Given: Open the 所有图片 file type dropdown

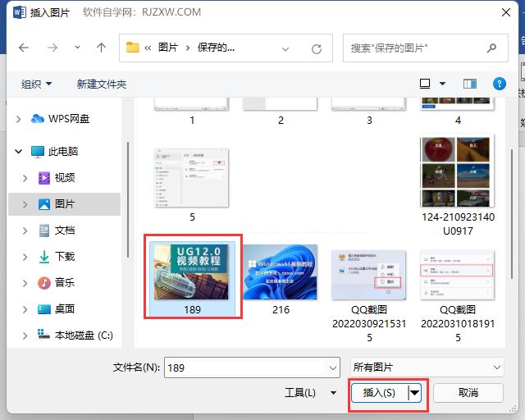Looking at the screenshot, I should pyautogui.click(x=427, y=367).
